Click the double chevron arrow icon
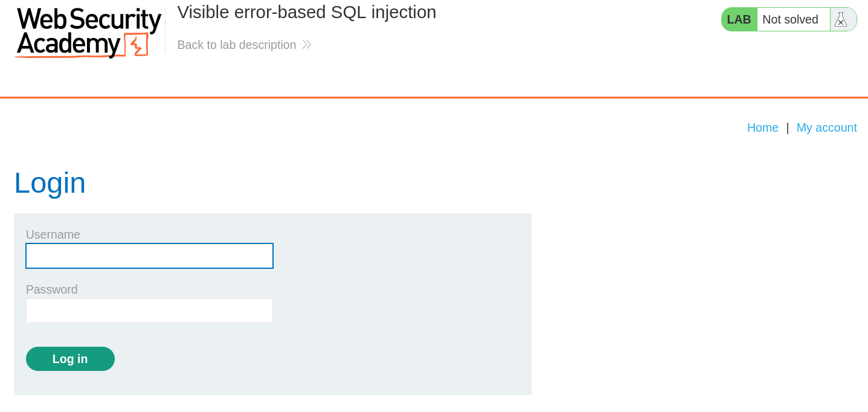The height and width of the screenshot is (412, 868). click(306, 45)
